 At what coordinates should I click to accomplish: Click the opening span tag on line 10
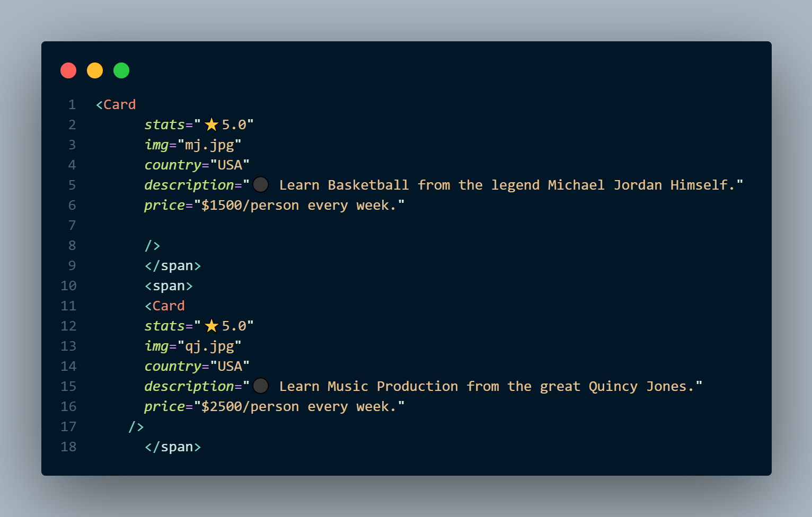[x=169, y=286]
